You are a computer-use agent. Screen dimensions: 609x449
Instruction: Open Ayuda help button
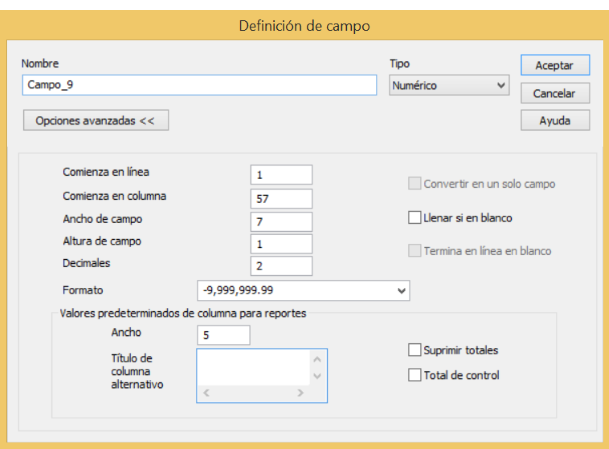point(554,120)
